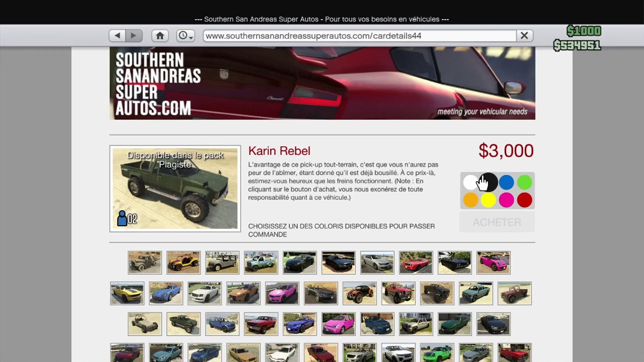The height and width of the screenshot is (362, 644).
Task: Open the orange hatchback thumbnail
Action: pyautogui.click(x=244, y=294)
